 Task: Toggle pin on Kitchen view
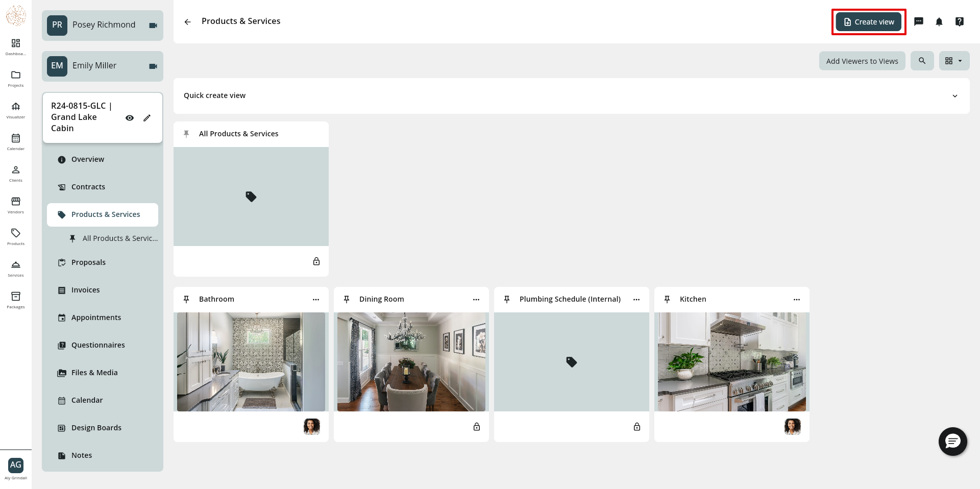667,299
